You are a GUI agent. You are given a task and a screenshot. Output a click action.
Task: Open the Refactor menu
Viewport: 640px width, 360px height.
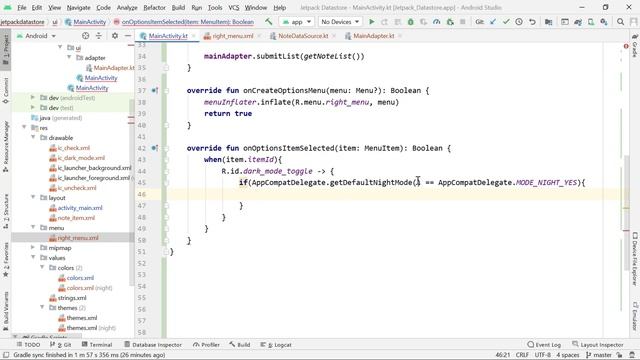point(154,7)
